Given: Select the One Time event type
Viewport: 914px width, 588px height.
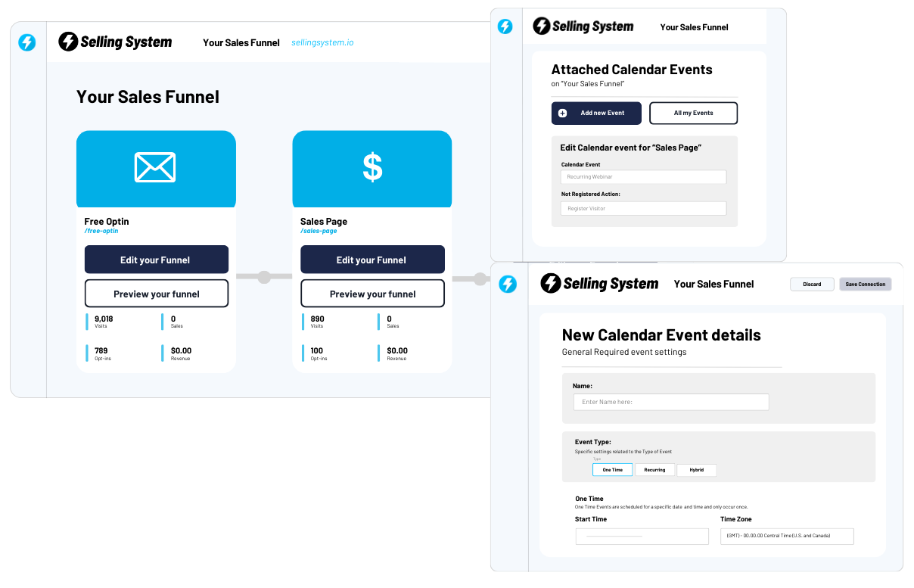Looking at the screenshot, I should click(612, 469).
